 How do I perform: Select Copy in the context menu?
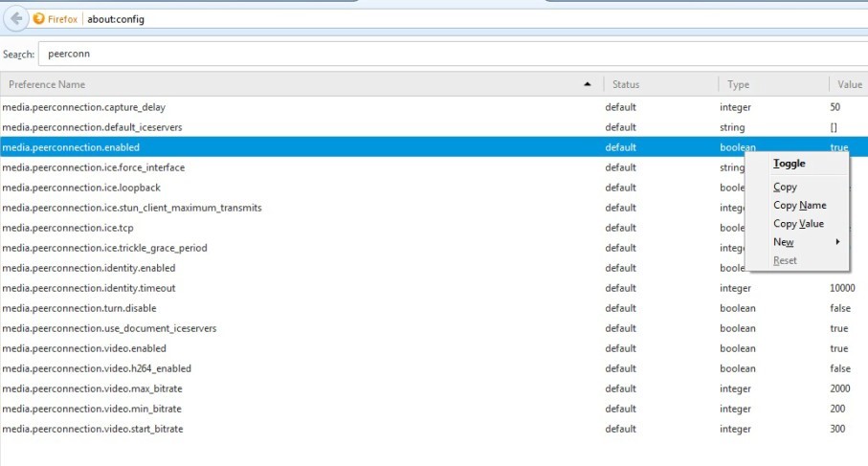point(785,188)
